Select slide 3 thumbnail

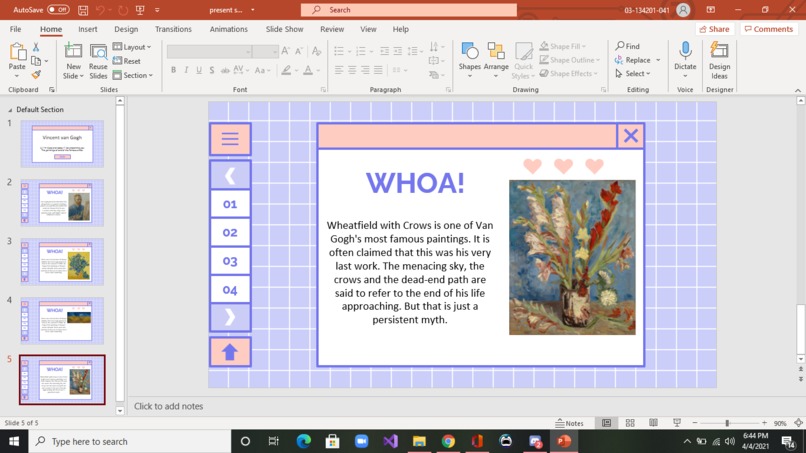[x=62, y=262]
